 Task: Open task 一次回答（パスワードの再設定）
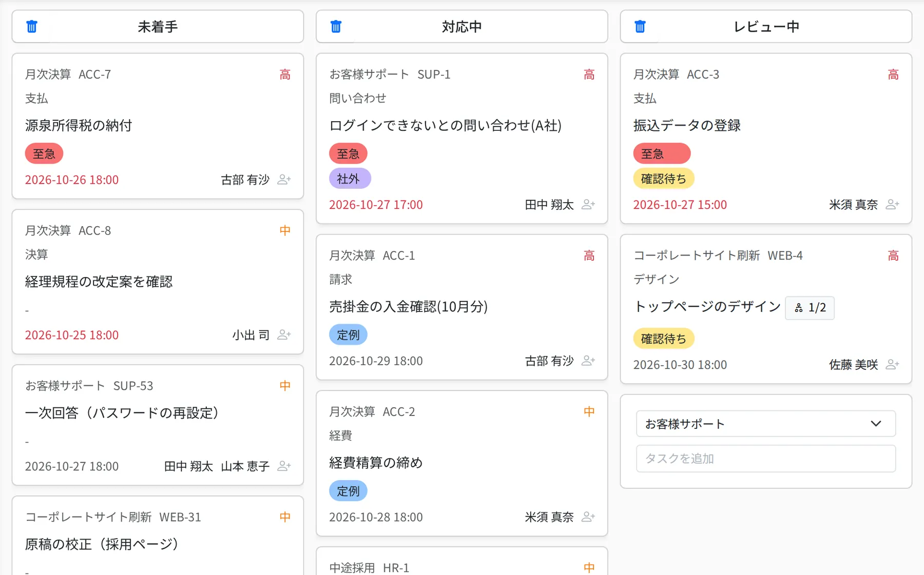(122, 413)
